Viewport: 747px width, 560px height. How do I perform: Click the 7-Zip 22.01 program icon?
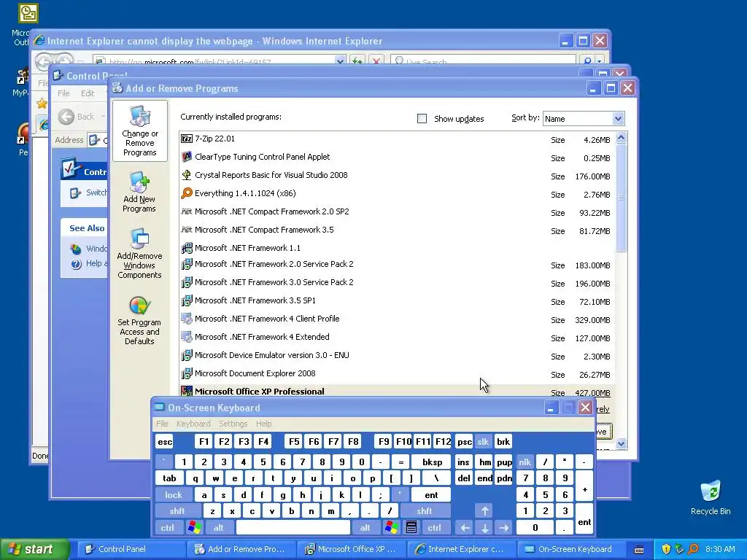tap(186, 139)
